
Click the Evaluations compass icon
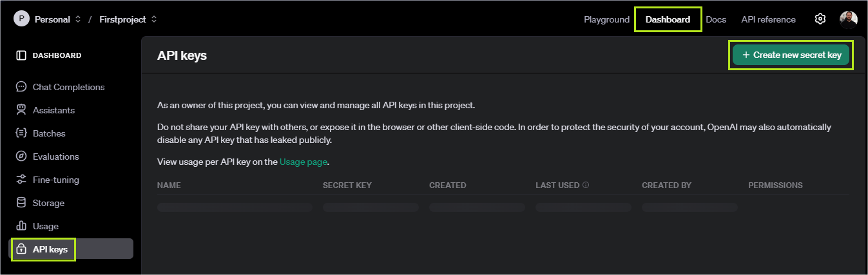(21, 156)
